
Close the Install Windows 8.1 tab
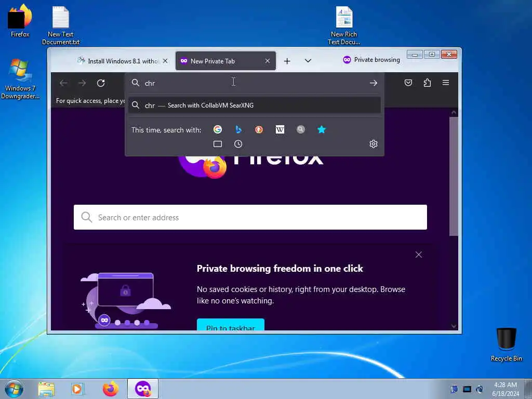click(165, 61)
